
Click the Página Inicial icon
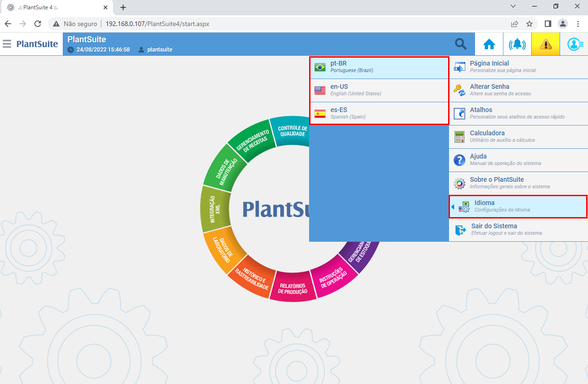coord(460,67)
